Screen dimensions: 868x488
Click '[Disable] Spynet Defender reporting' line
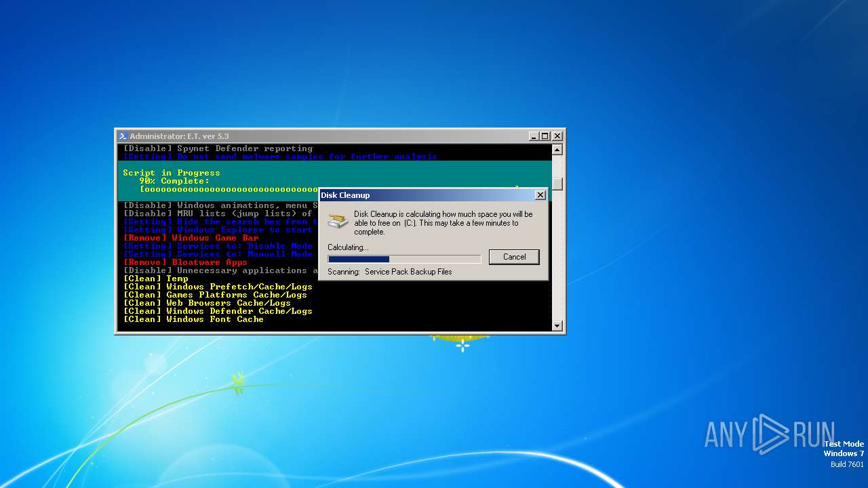[218, 148]
